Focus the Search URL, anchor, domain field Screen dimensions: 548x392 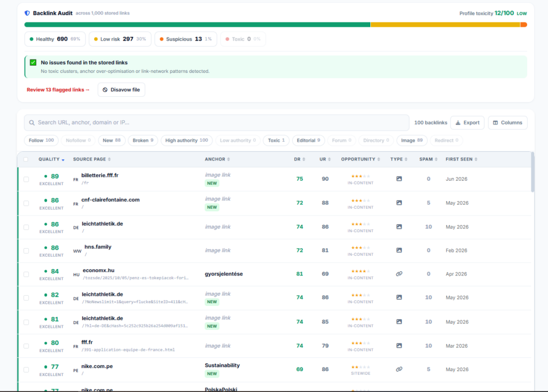pyautogui.click(x=216, y=122)
